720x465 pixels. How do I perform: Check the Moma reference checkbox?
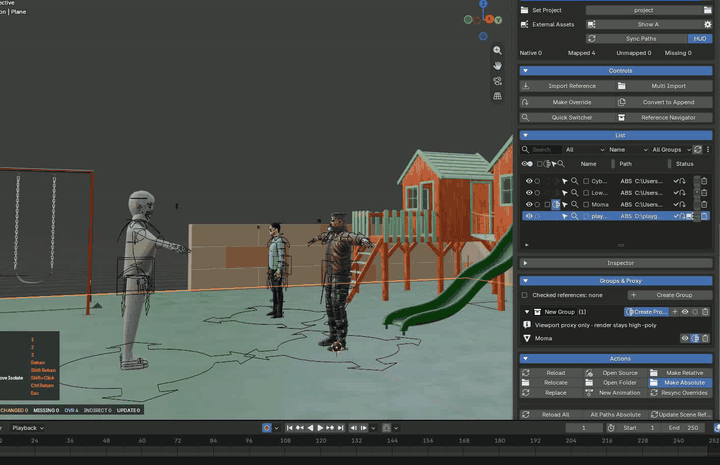(x=586, y=204)
